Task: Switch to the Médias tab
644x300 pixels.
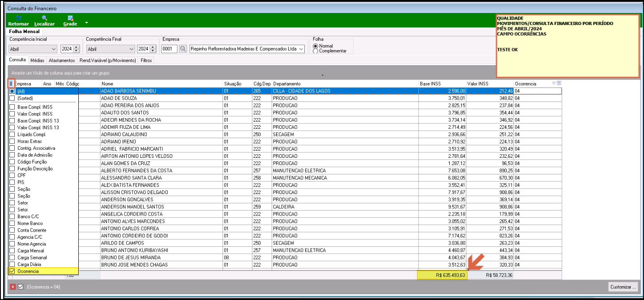Action: pyautogui.click(x=37, y=60)
